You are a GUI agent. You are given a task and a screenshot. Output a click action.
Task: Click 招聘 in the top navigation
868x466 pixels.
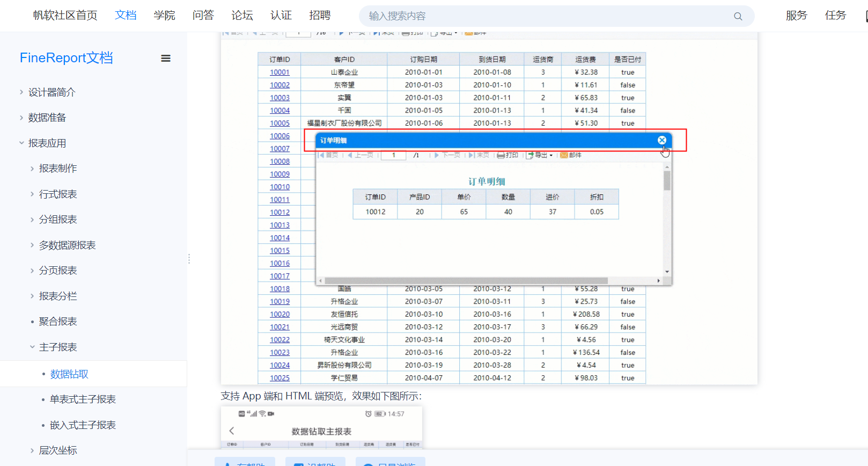320,16
